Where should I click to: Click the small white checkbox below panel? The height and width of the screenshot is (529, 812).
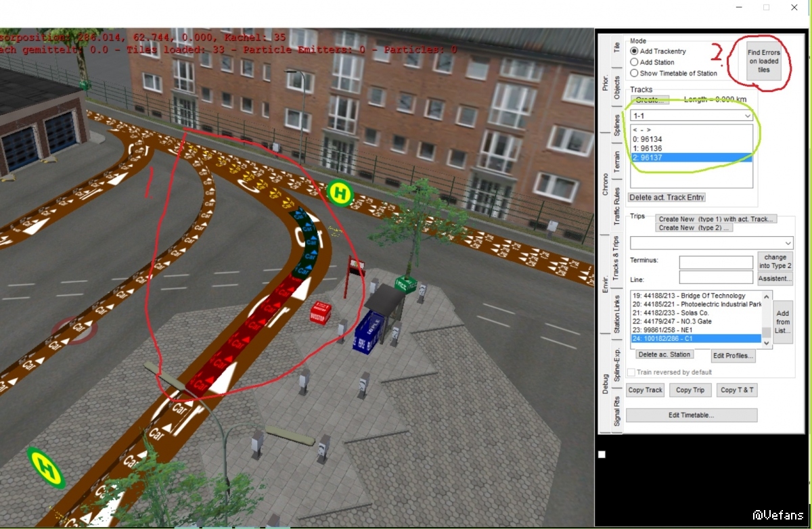602,455
